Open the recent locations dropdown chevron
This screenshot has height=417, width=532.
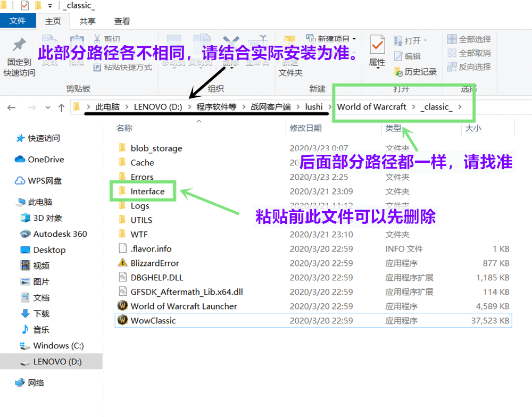pyautogui.click(x=47, y=107)
